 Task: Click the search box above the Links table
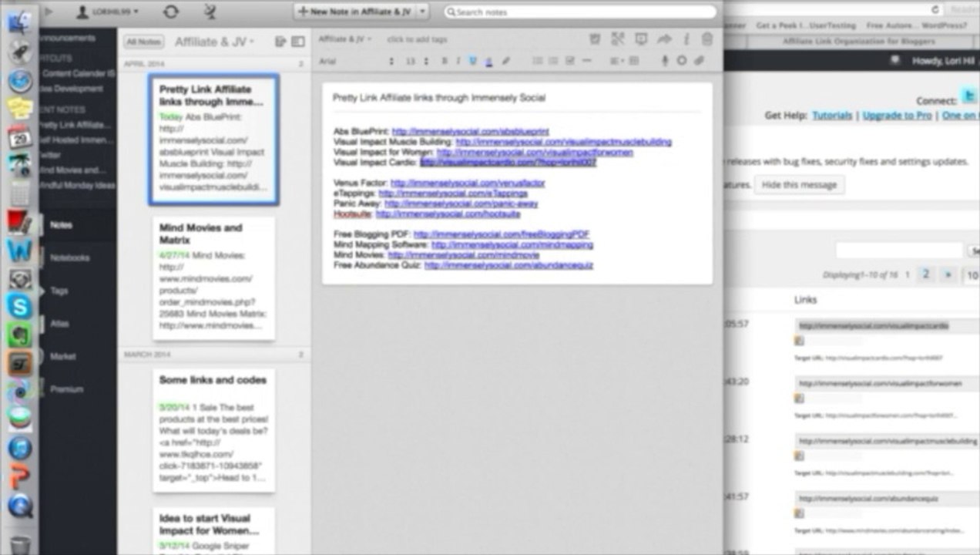coord(899,251)
